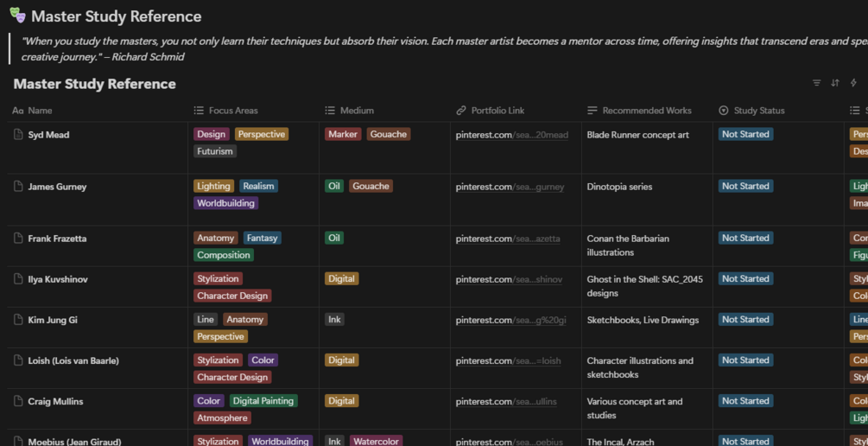Open the James Gurney page
Screen dimensions: 868x446
click(57, 187)
